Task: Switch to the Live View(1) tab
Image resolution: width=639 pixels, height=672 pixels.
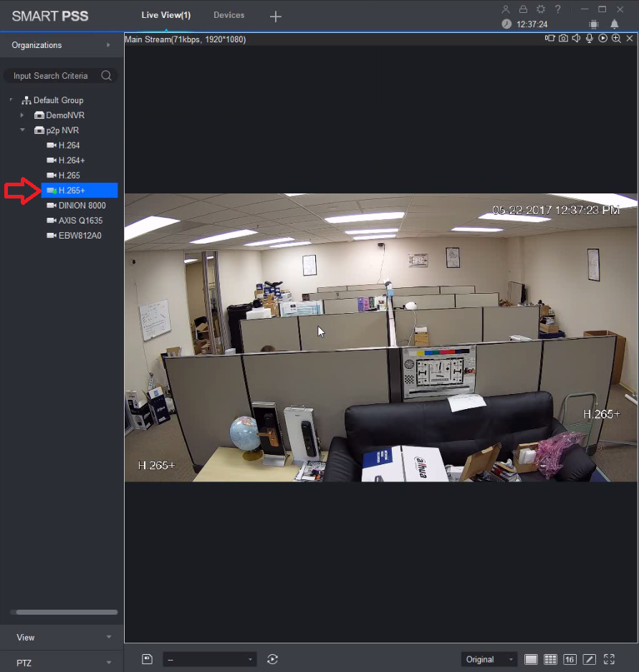Action: click(166, 15)
